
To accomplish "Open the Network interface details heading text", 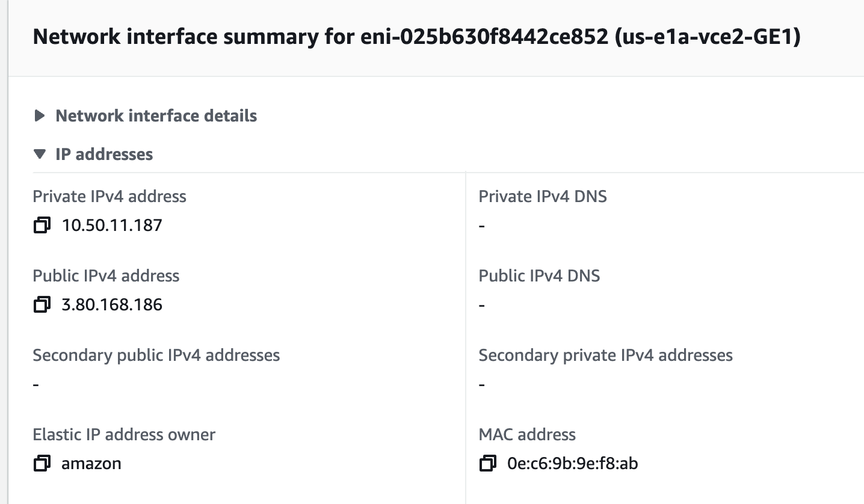I will (x=156, y=115).
